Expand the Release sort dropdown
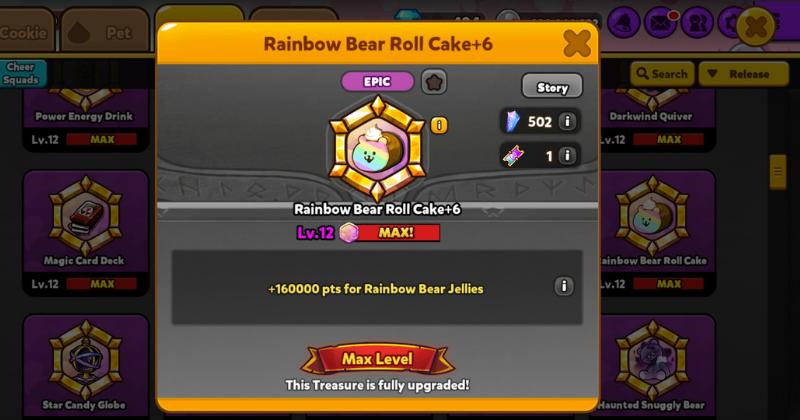 click(x=743, y=74)
